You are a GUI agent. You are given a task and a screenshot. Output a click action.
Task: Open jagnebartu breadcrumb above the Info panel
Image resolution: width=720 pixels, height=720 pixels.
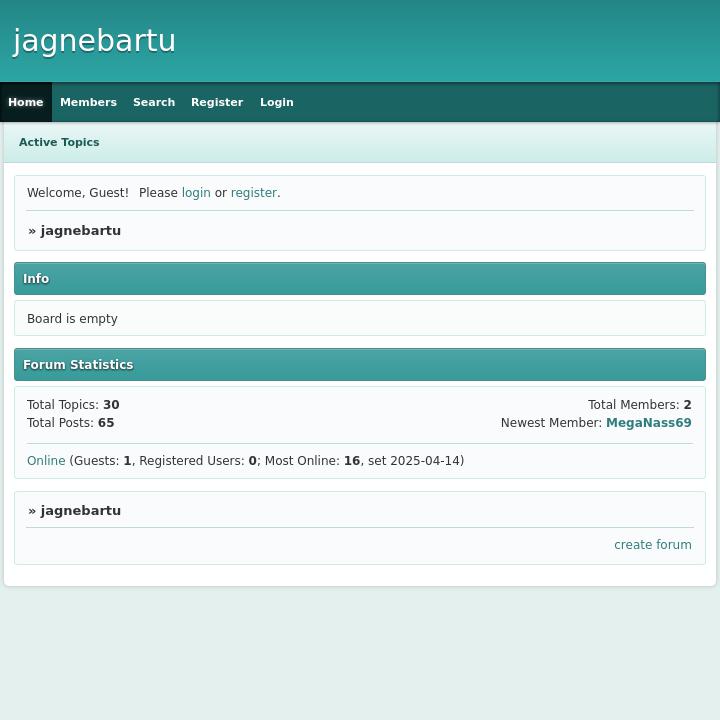80,231
